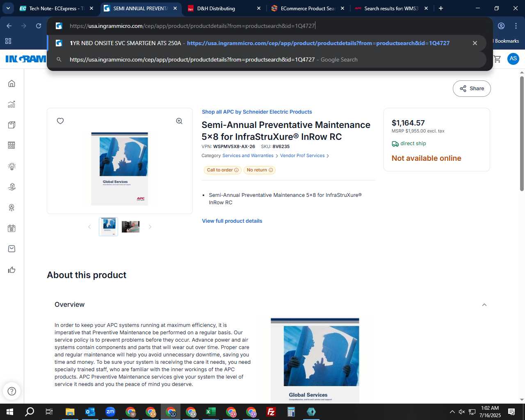Image resolution: width=525 pixels, height=420 pixels.
Task: Open the Home icon in left sidebar
Action: 11,84
